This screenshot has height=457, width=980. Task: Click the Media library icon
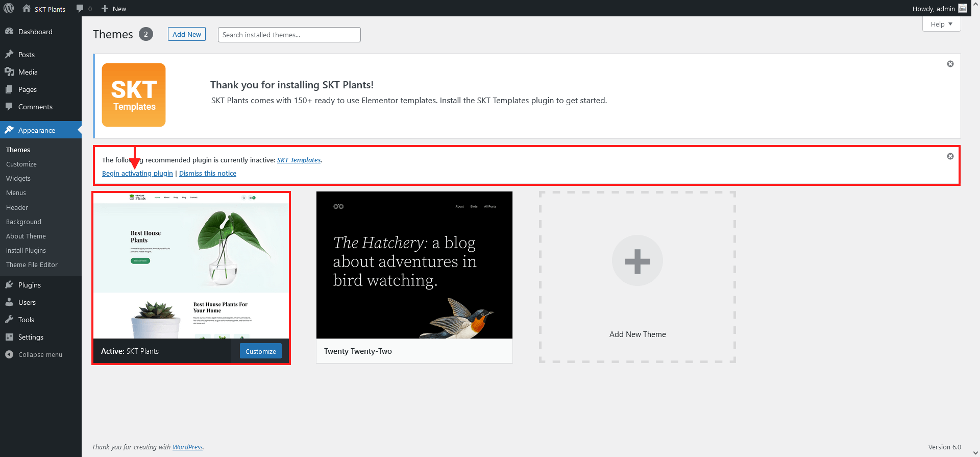9,71
